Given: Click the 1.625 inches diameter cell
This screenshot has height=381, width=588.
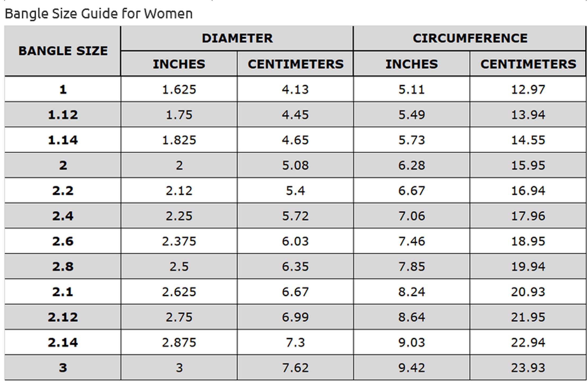Looking at the screenshot, I should pos(179,89).
